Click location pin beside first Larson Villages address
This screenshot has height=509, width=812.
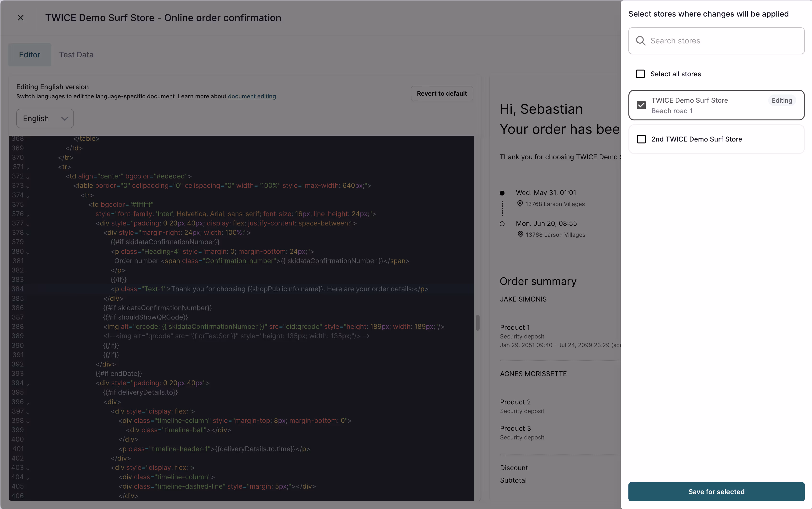(520, 203)
